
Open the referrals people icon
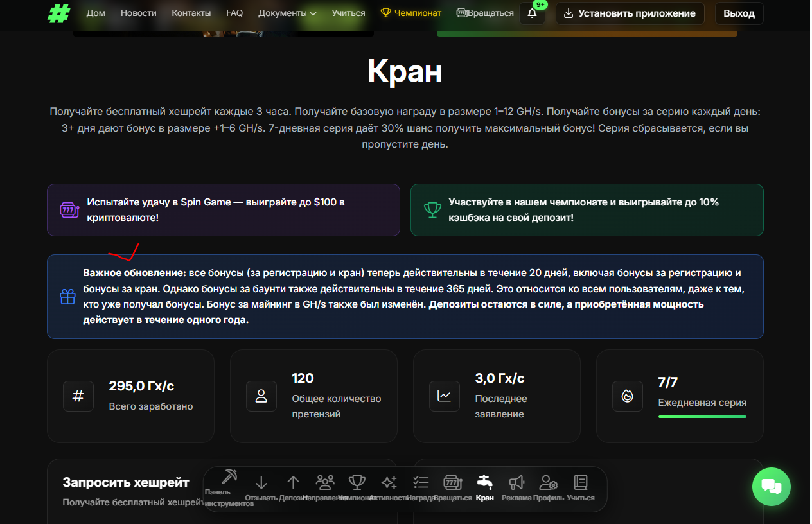pyautogui.click(x=325, y=483)
